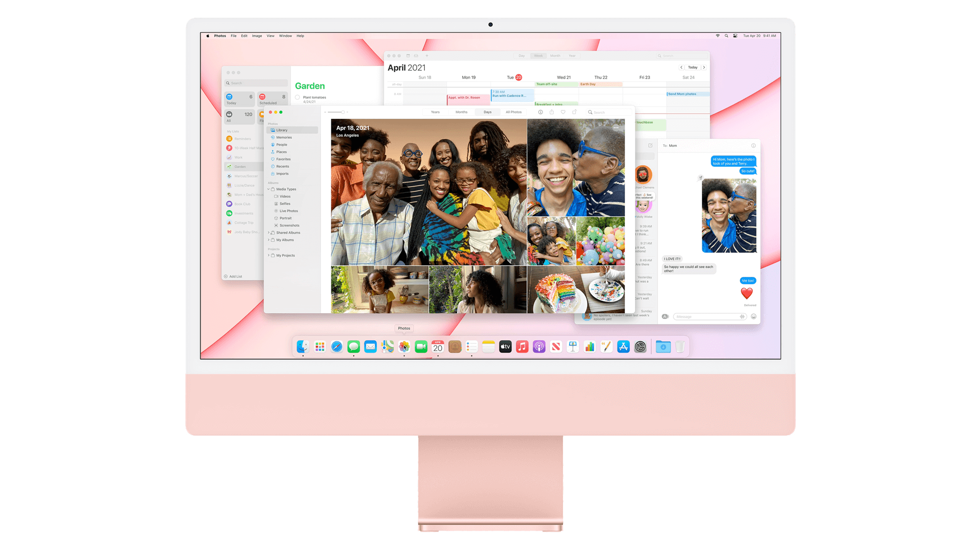Click the Favorite heart in Photos toolbar

pyautogui.click(x=563, y=112)
